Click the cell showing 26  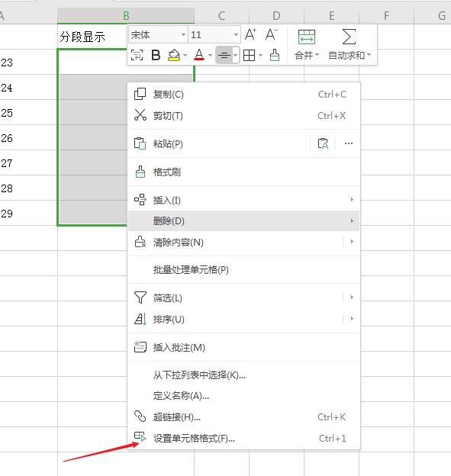28,138
